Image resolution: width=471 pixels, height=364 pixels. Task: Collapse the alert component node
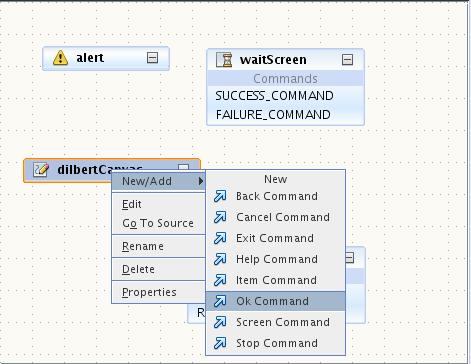click(x=152, y=58)
